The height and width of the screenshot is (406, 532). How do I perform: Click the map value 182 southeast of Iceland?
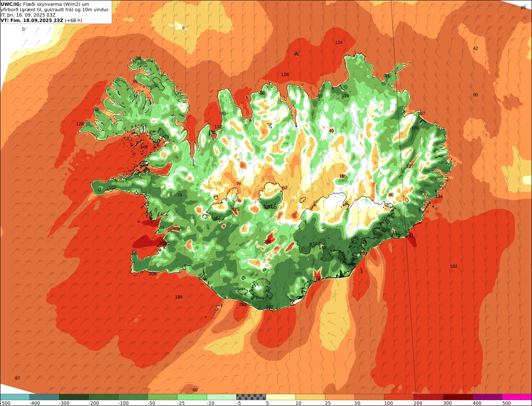click(x=453, y=266)
